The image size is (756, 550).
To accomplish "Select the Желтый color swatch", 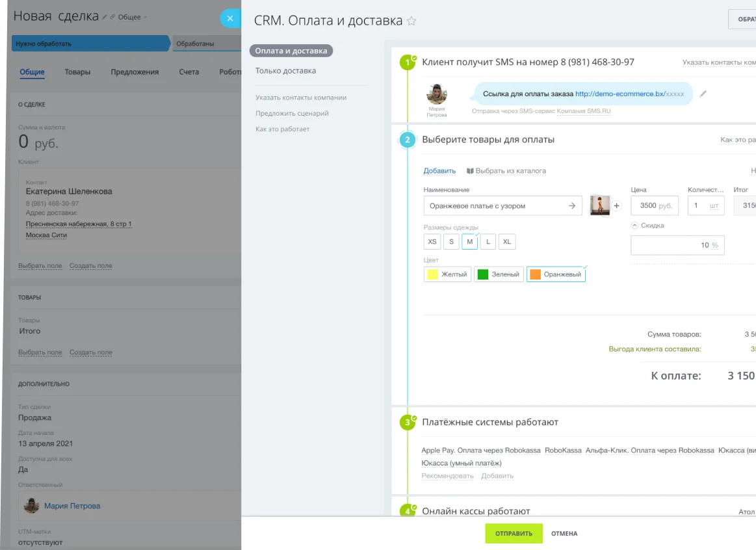I will pos(447,274).
